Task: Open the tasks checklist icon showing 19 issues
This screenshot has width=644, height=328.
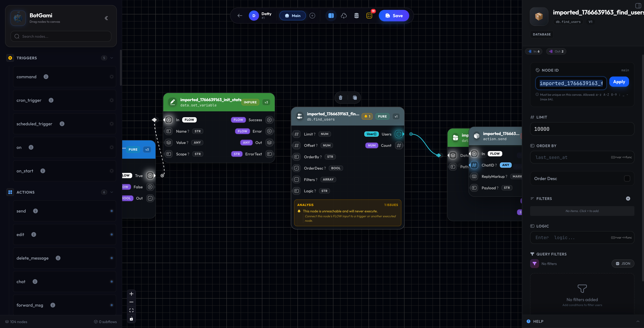Action: point(369,15)
